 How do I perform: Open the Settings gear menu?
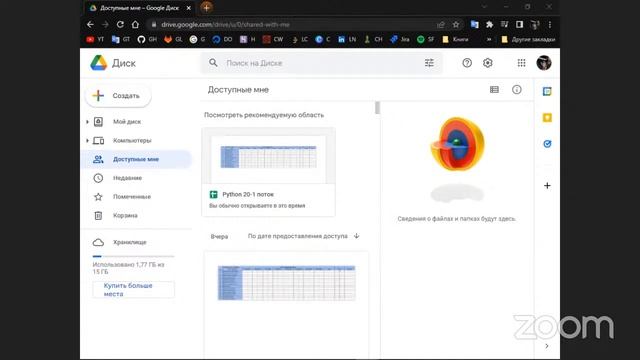[488, 63]
